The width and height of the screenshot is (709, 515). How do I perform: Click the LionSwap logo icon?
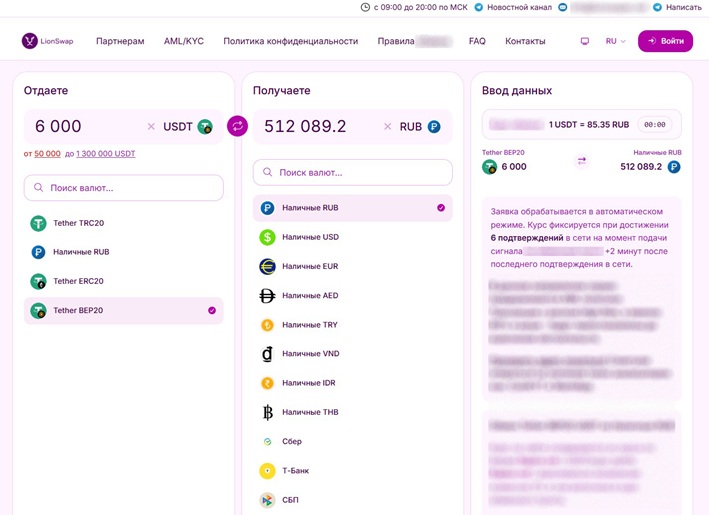coord(30,41)
